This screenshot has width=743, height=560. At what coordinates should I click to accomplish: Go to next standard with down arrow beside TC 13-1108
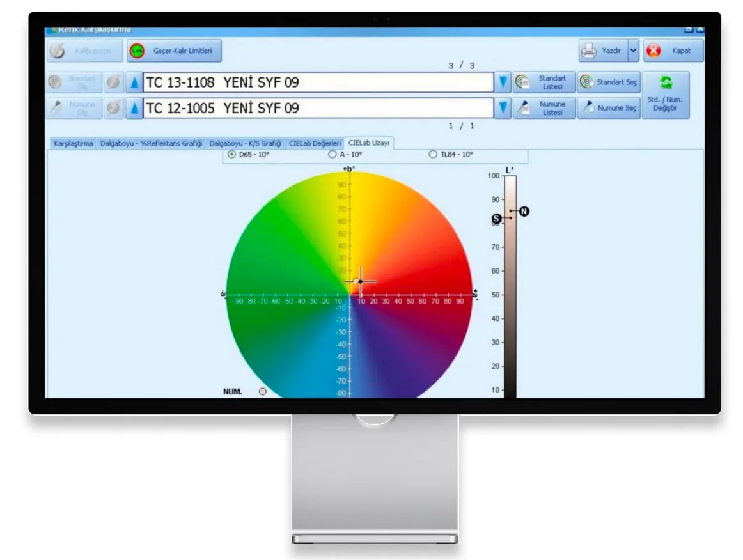click(503, 82)
